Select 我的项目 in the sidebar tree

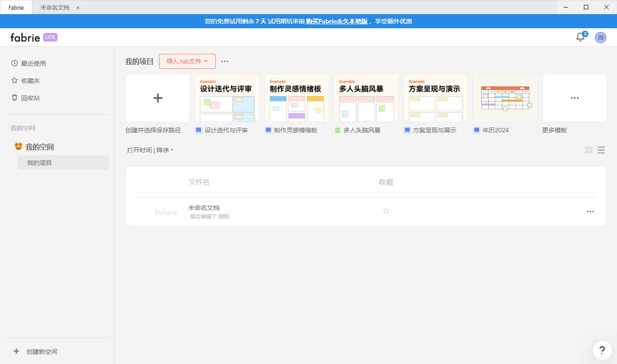point(63,162)
